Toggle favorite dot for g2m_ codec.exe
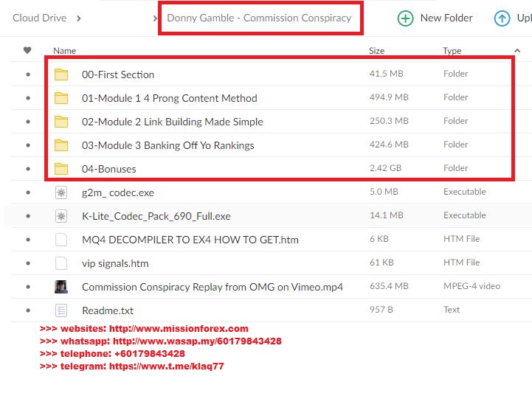Viewport: 532px width, 410px height. pos(28,192)
